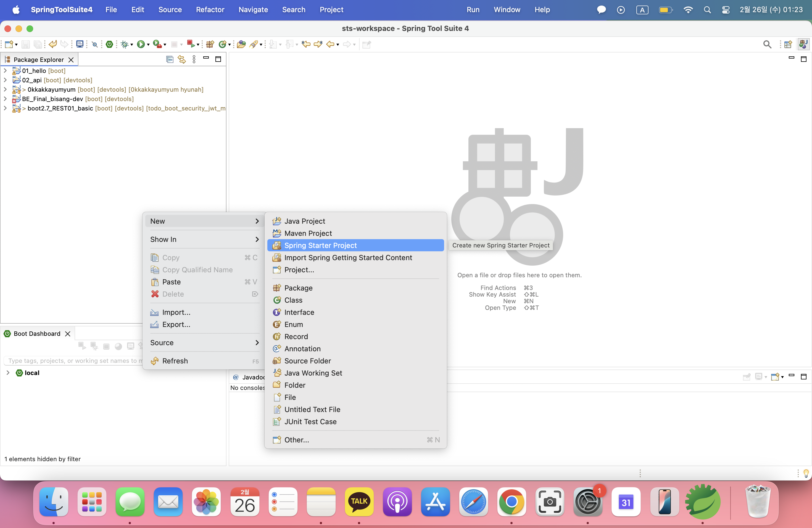
Task: Select the 0kkakkayumyum project row
Action: (x=113, y=89)
